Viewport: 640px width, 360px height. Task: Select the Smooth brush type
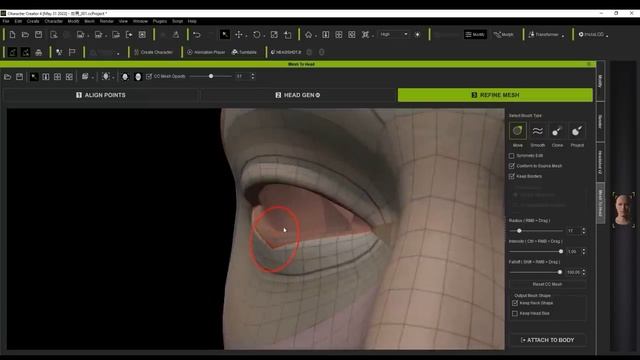[538, 131]
